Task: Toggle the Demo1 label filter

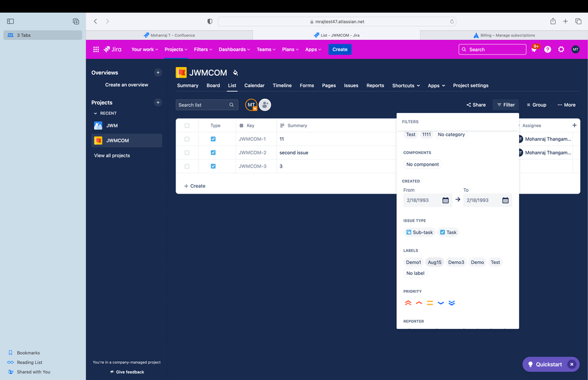Action: click(413, 262)
